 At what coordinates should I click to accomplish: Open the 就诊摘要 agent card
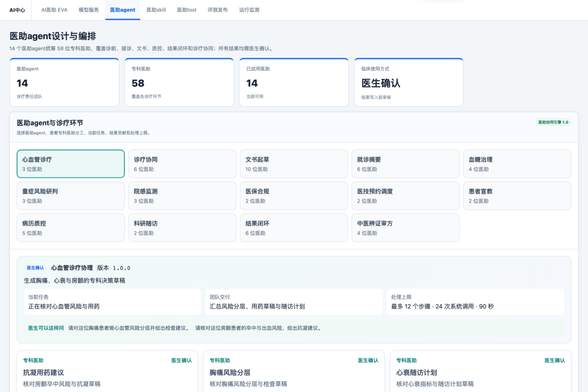(x=406, y=164)
